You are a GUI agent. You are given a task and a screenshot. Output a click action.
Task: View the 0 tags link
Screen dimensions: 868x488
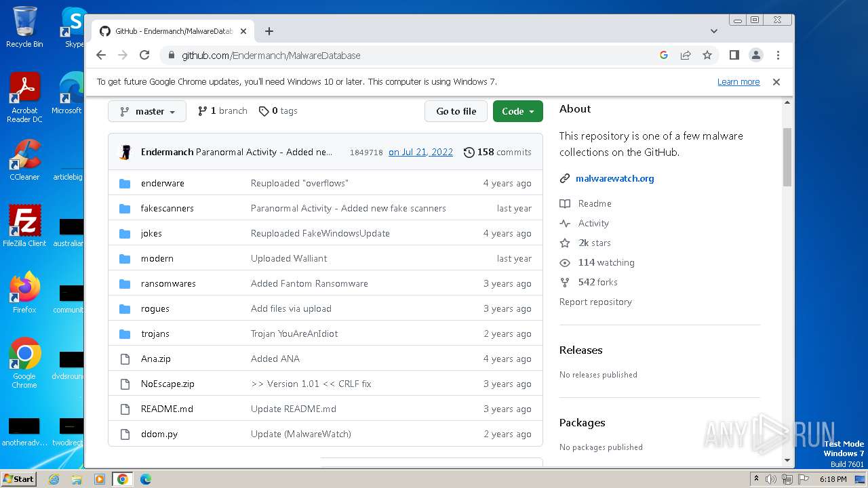(278, 111)
